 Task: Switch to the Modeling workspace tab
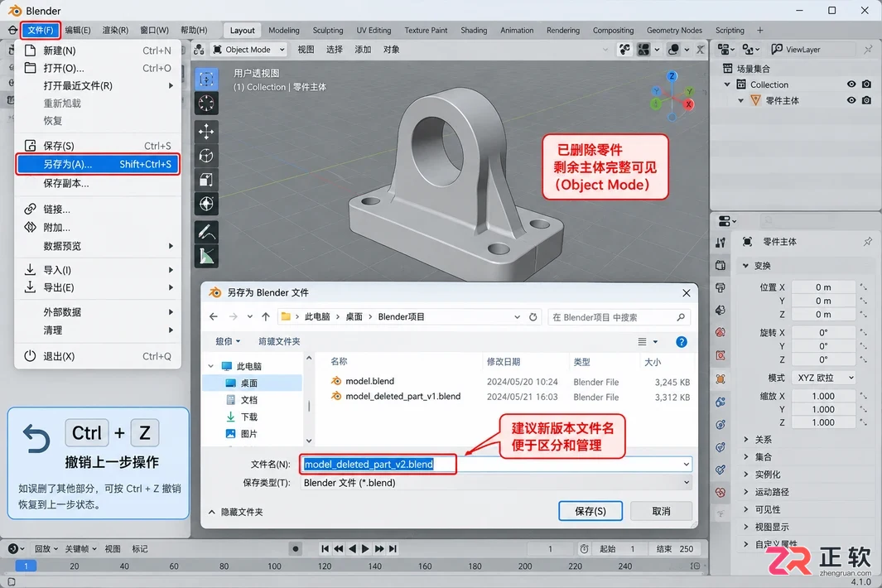(x=284, y=31)
